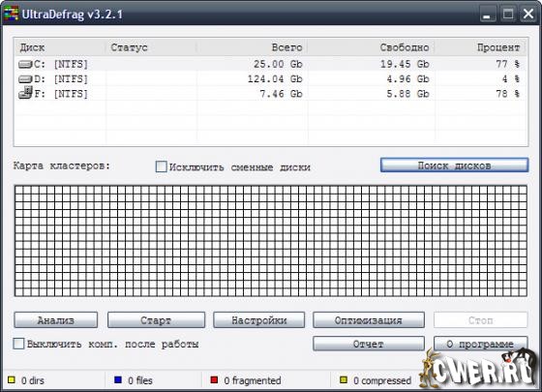542x392 pixels.
Task: Click the 'Карта кластеров:' label
Action: coord(62,166)
